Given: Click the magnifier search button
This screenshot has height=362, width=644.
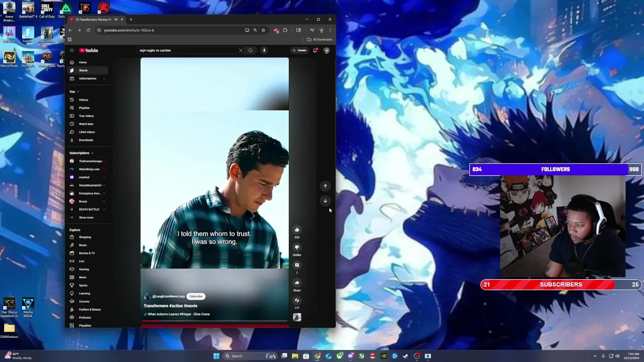Looking at the screenshot, I should (x=250, y=50).
